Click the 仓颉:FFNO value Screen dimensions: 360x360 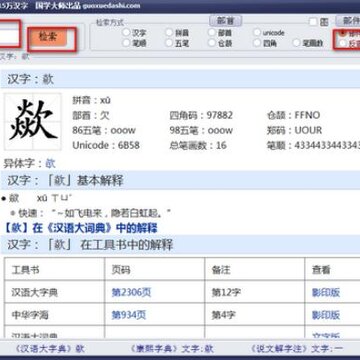pos(293,115)
